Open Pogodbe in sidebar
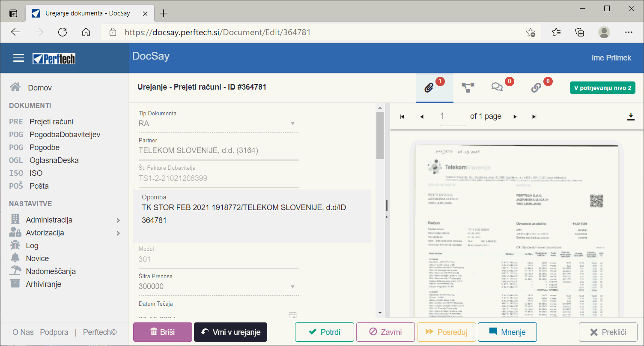The image size is (644, 346). tap(45, 147)
